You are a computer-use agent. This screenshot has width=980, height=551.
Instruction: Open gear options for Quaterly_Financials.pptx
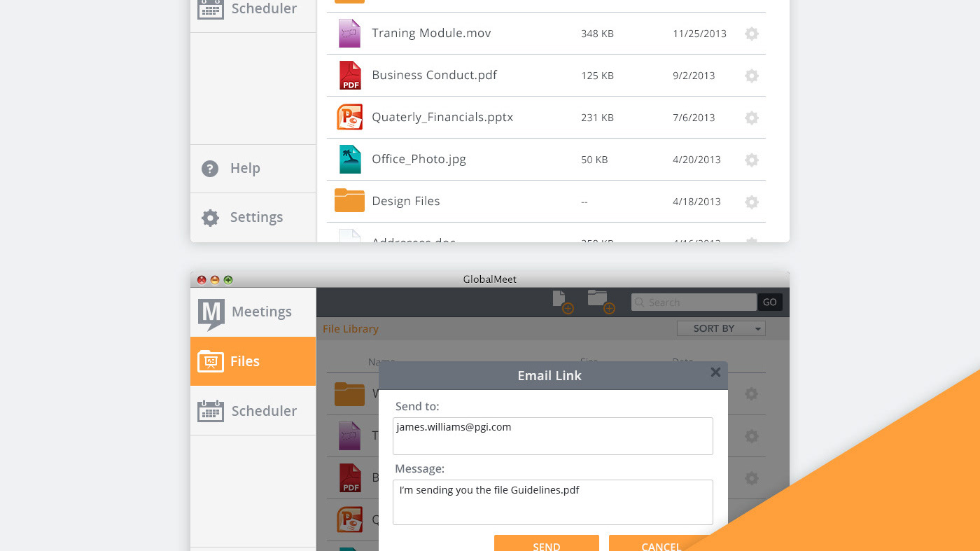pyautogui.click(x=752, y=118)
